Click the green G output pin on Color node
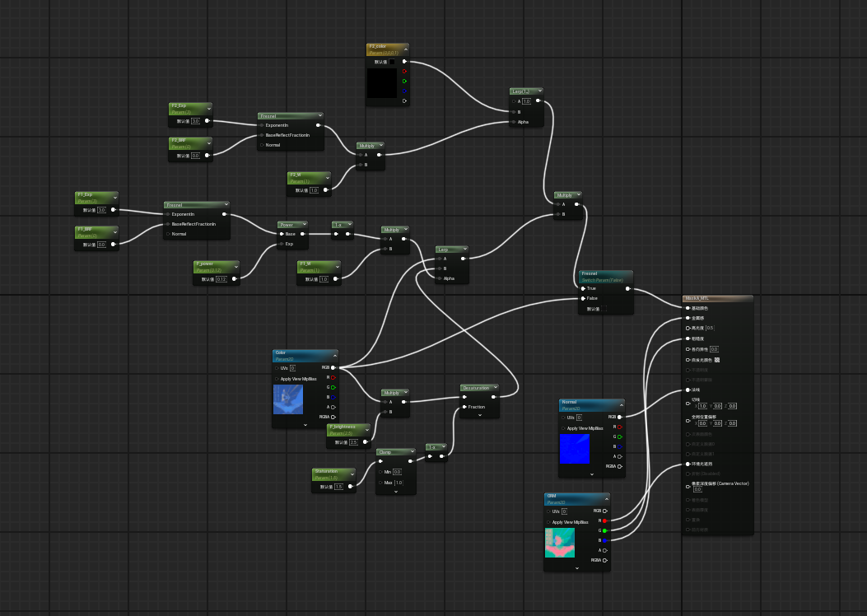Viewport: 867px width, 616px height. click(333, 388)
